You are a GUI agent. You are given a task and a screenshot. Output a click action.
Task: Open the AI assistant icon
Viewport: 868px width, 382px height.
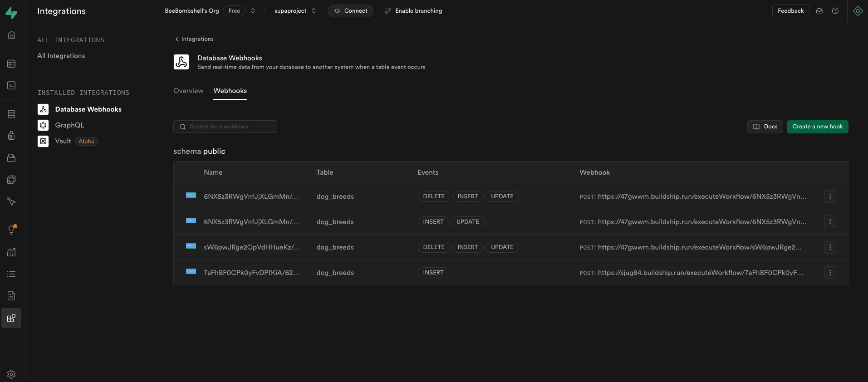click(x=858, y=11)
